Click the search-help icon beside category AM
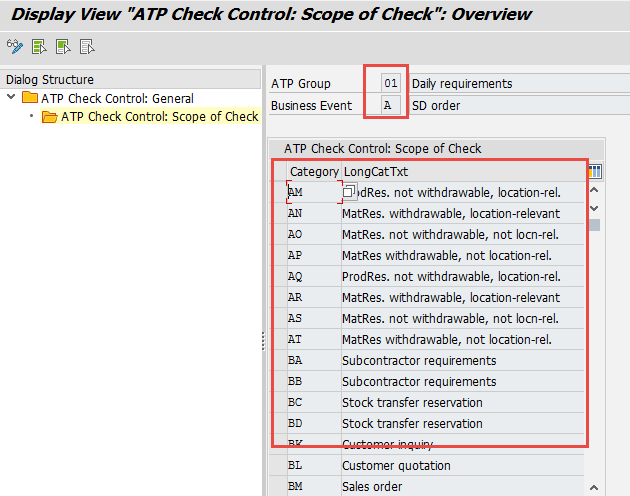 pos(350,192)
